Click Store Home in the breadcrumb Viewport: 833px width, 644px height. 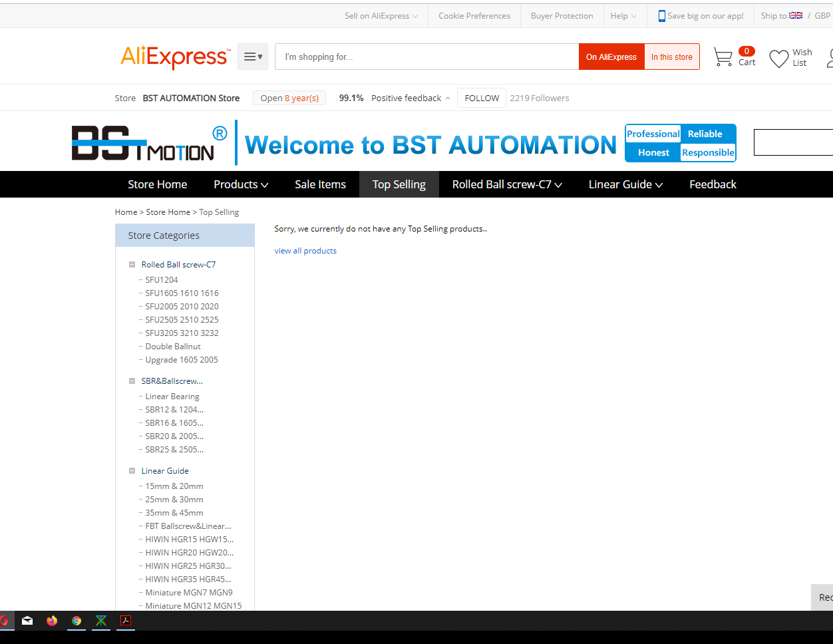tap(168, 212)
